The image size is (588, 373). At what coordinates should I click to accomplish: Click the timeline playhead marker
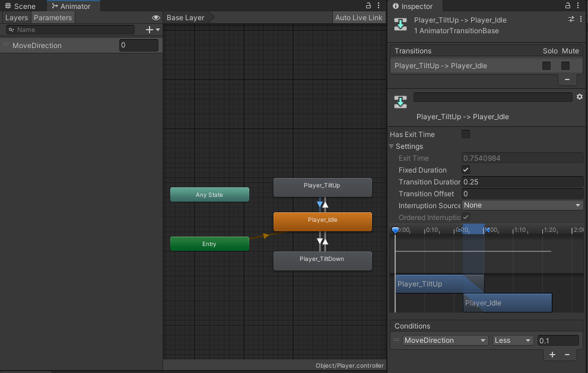point(395,230)
